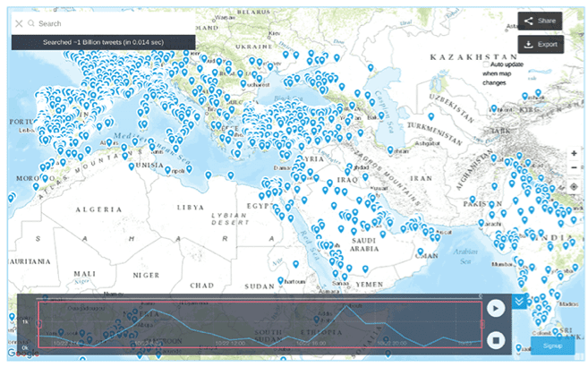The width and height of the screenshot is (588, 367).
Task: Click the tweet marker pin near Tripoli
Action: [x=167, y=168]
